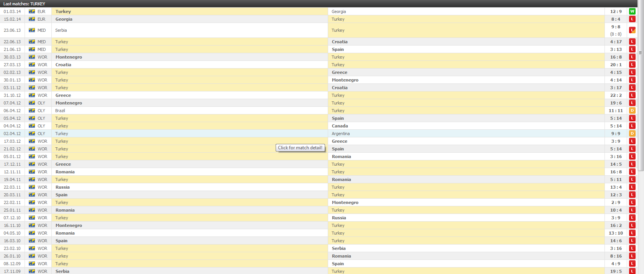Click the flag icon beside WOR on 23.02.10

tap(32, 248)
